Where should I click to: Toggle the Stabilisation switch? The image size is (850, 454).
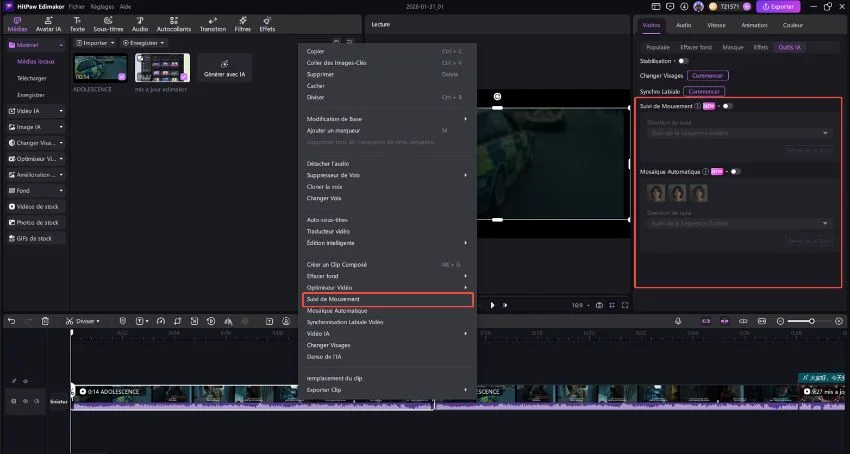(x=682, y=61)
